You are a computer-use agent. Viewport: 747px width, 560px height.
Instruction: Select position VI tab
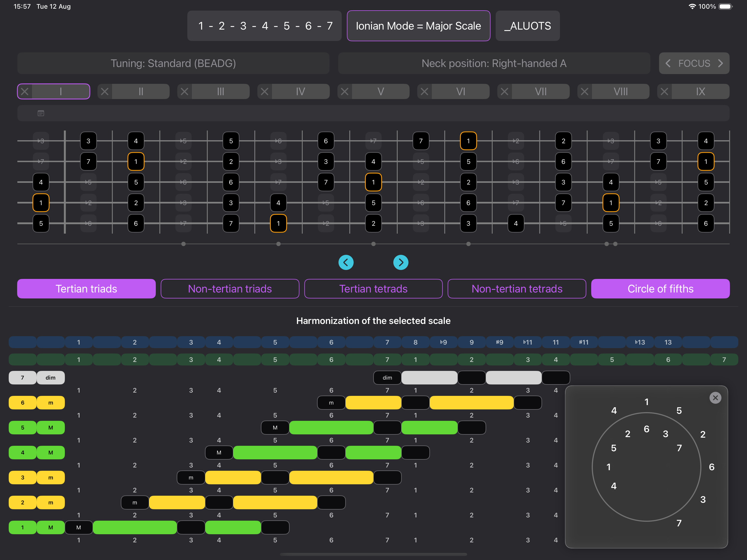461,91
